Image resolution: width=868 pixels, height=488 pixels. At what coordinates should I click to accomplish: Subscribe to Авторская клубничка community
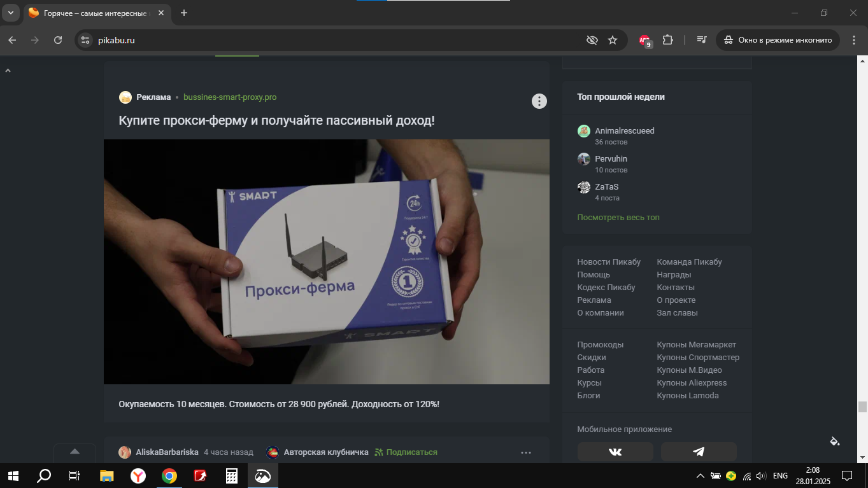point(406,452)
